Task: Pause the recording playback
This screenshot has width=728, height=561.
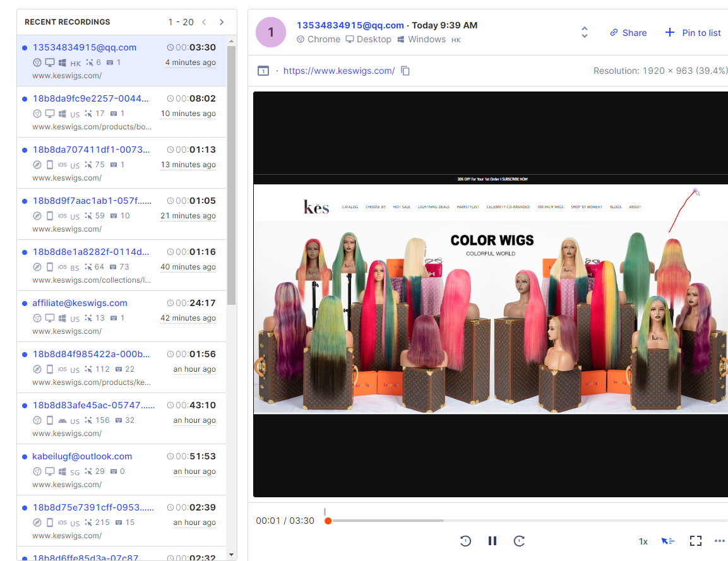Action: (x=492, y=541)
